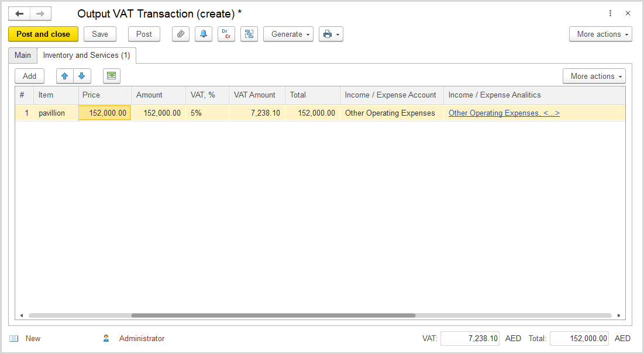
Task: Open the top More actions menu
Action: (x=601, y=34)
